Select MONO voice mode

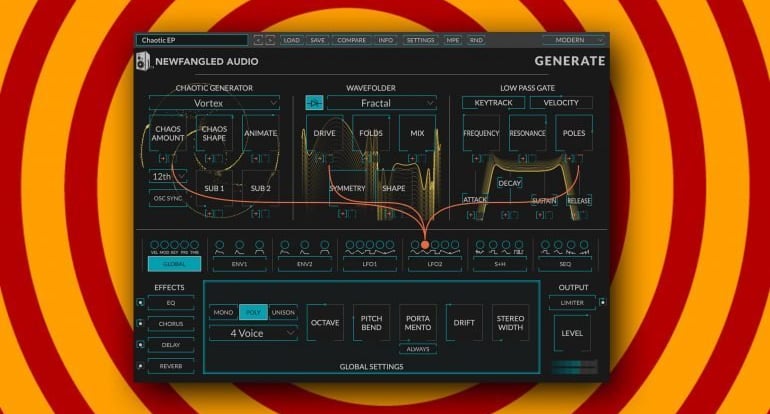tap(223, 312)
